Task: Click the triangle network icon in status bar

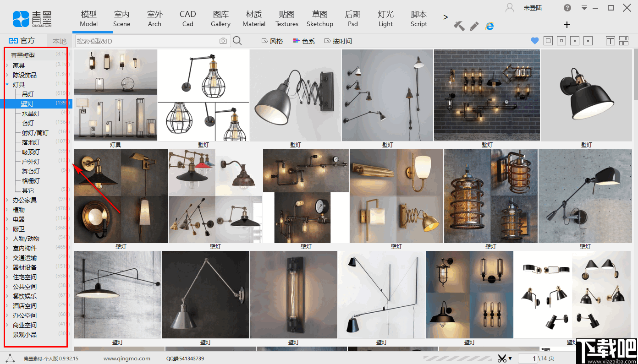Action: coord(10,358)
